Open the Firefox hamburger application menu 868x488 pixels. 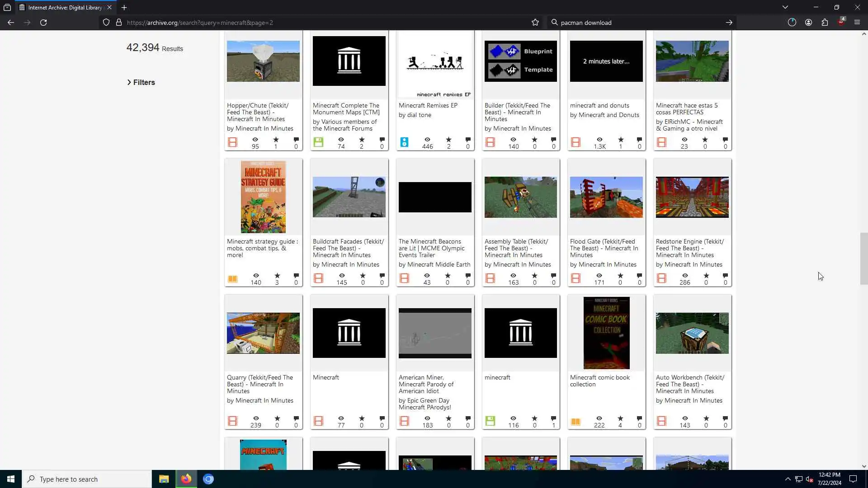point(857,23)
